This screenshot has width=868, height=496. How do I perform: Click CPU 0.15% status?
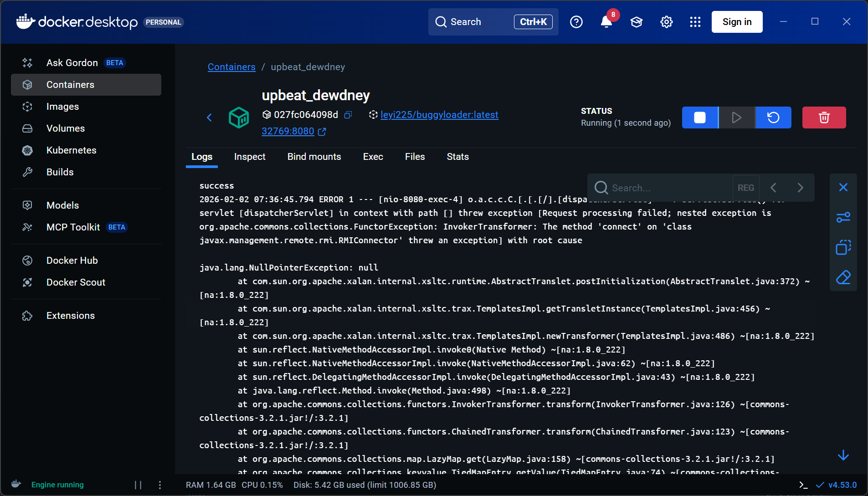tap(262, 485)
